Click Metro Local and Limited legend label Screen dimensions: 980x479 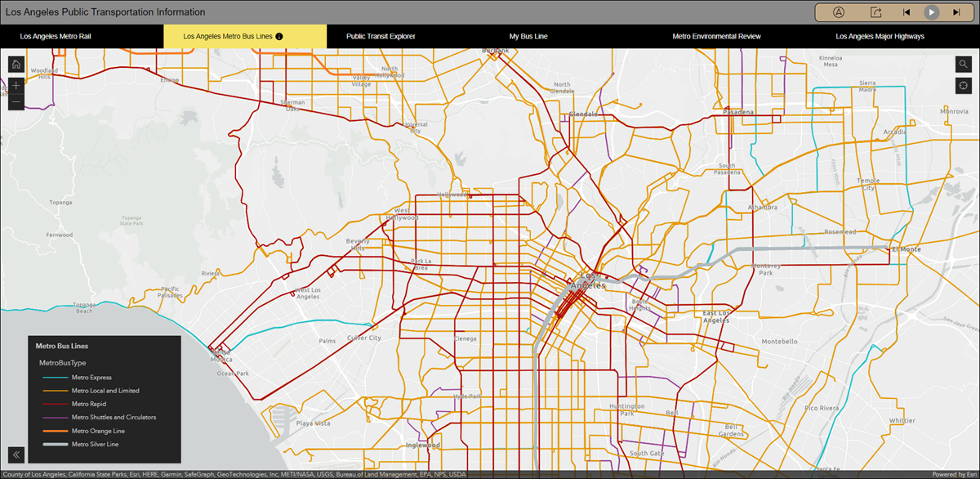tap(105, 391)
